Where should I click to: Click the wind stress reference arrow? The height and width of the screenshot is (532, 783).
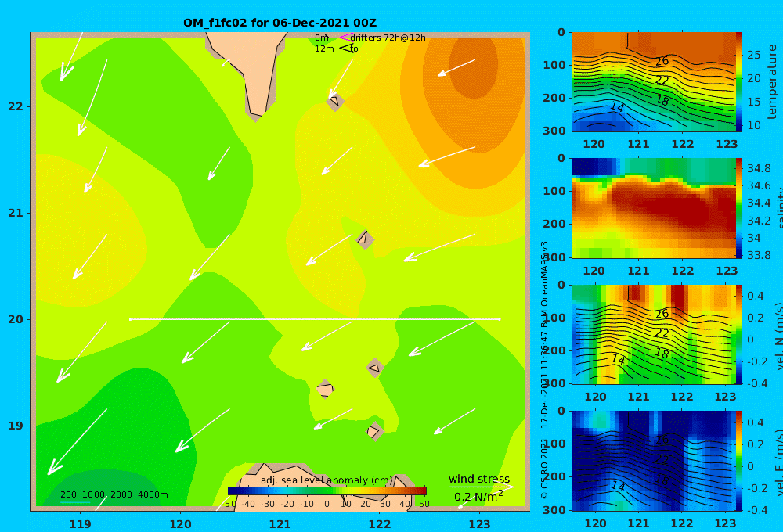pyautogui.click(x=481, y=487)
